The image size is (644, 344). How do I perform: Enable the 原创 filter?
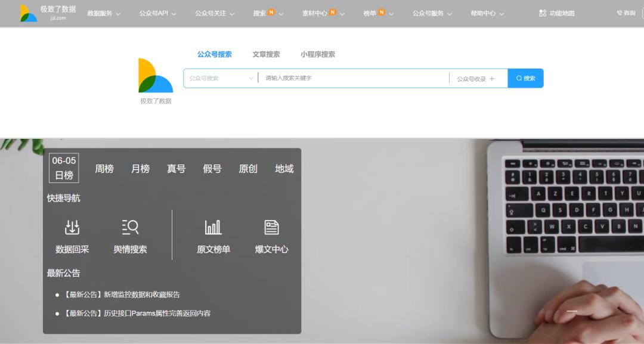(248, 168)
